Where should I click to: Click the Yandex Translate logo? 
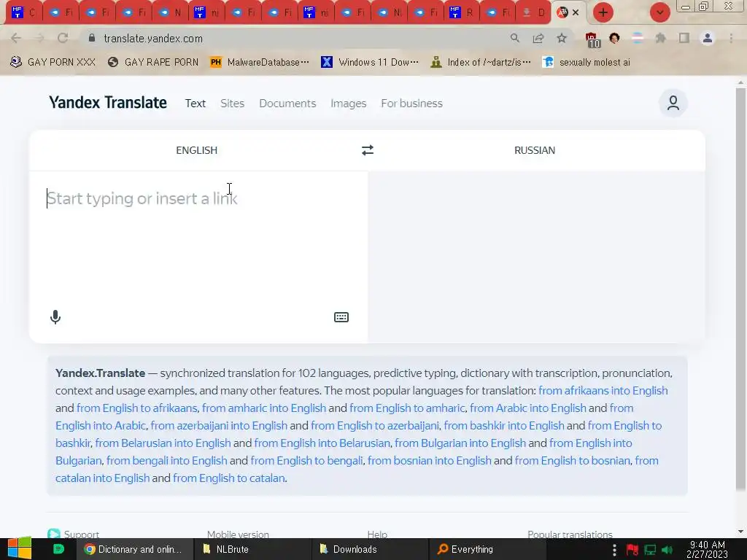(x=108, y=103)
